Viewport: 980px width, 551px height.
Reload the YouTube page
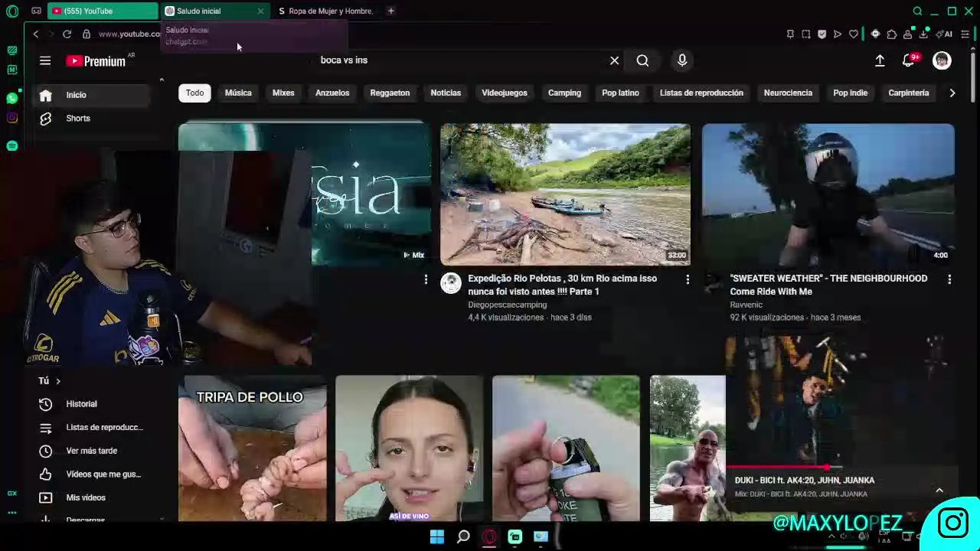coord(67,34)
